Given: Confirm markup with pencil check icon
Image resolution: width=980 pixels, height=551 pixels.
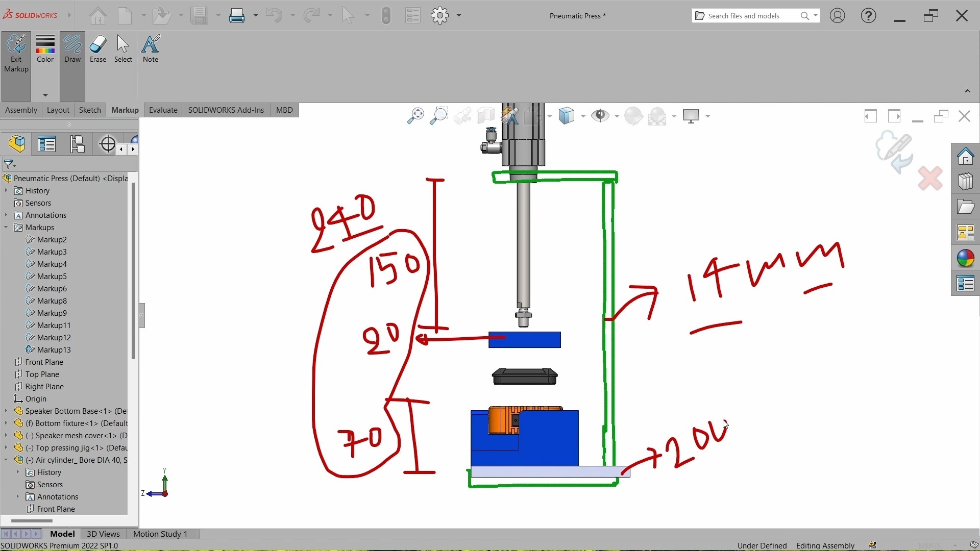Looking at the screenshot, I should [x=895, y=152].
